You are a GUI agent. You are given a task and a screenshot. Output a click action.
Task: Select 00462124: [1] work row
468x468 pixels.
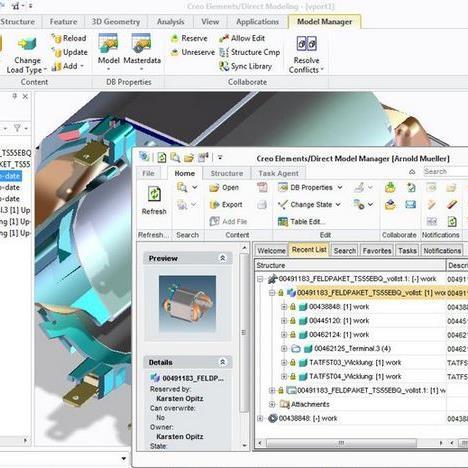339,335
